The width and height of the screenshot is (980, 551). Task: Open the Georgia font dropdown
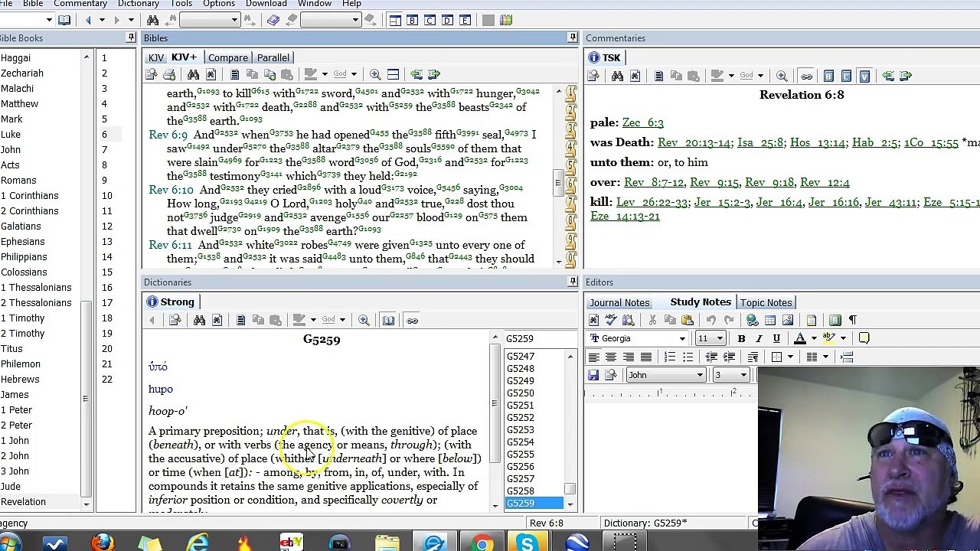coord(682,338)
